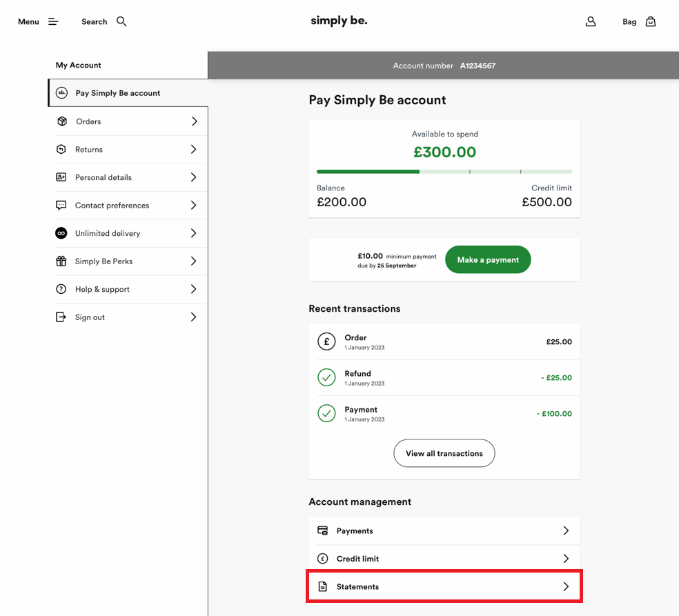This screenshot has width=679, height=616.
Task: Click the Refund - £25.00 amount
Action: pyautogui.click(x=556, y=378)
